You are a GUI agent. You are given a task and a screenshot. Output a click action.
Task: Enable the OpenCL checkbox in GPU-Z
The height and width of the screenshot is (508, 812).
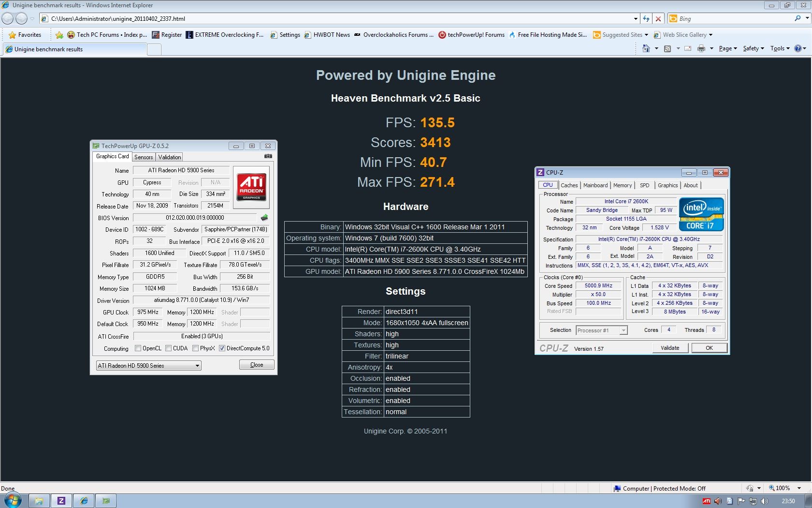(138, 348)
